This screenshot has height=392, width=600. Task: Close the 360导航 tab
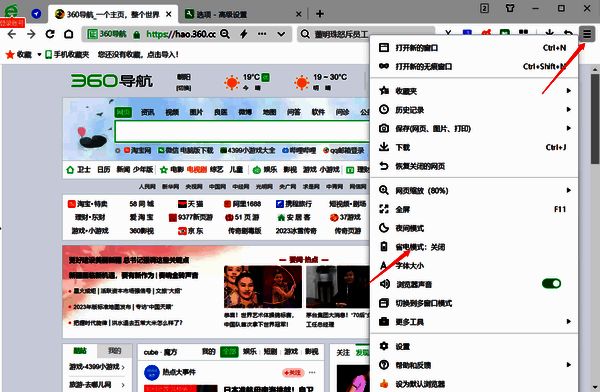[x=169, y=14]
